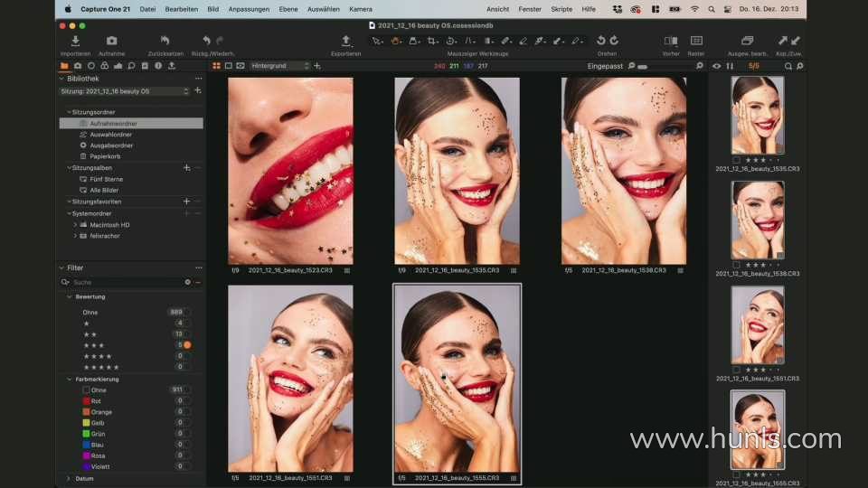Select the Auswahlordner session folder

point(110,134)
